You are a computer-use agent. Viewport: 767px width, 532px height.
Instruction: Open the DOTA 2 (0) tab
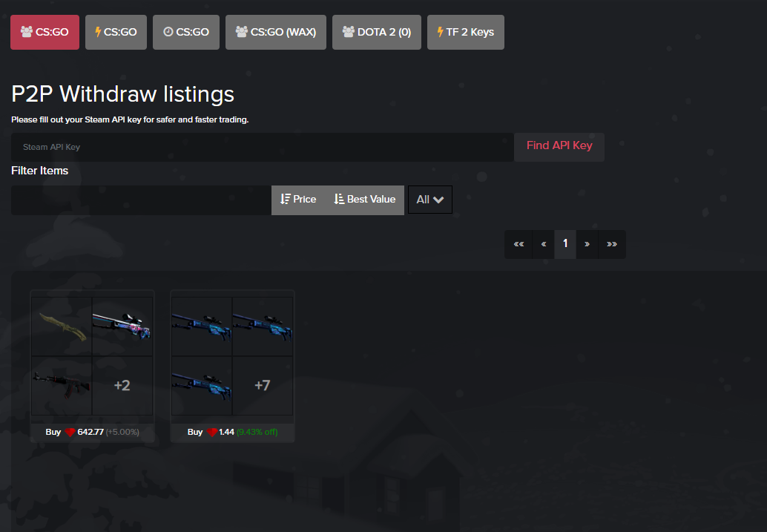pyautogui.click(x=377, y=33)
